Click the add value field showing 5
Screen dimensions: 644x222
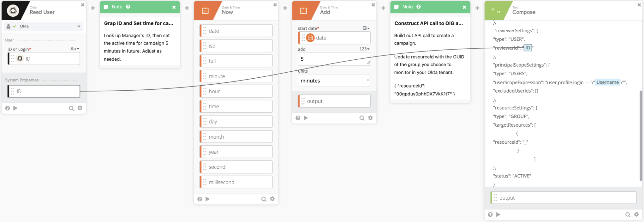pos(334,59)
